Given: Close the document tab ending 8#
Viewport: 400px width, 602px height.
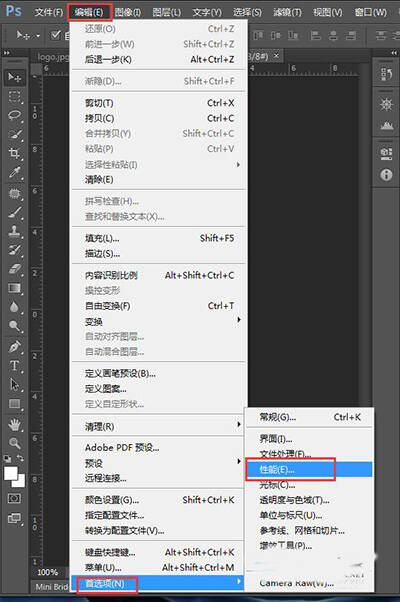Looking at the screenshot, I should click(276, 56).
